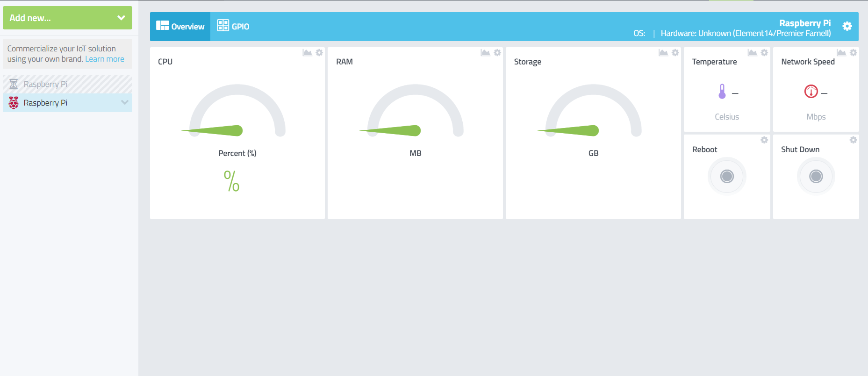Image resolution: width=868 pixels, height=376 pixels.
Task: Click the red raspberry device icon
Action: pos(14,103)
